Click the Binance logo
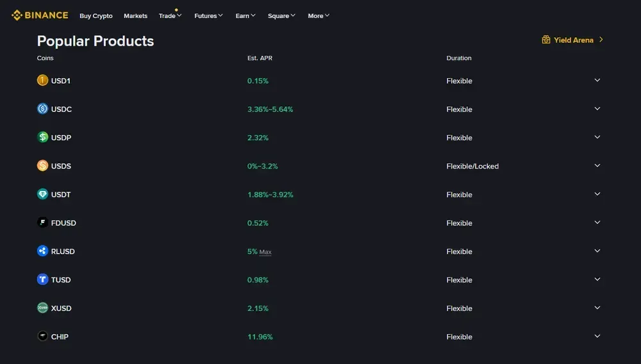Viewport: 641px width, 364px height. [x=40, y=15]
